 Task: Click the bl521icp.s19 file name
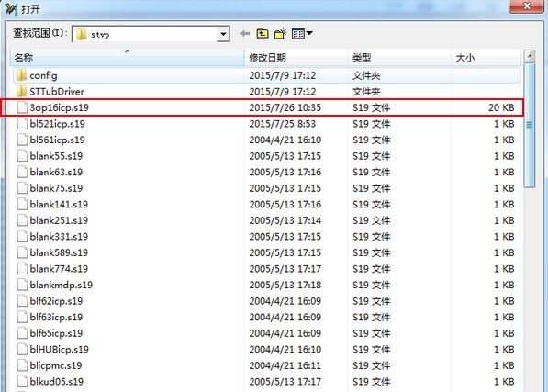pyautogui.click(x=57, y=124)
